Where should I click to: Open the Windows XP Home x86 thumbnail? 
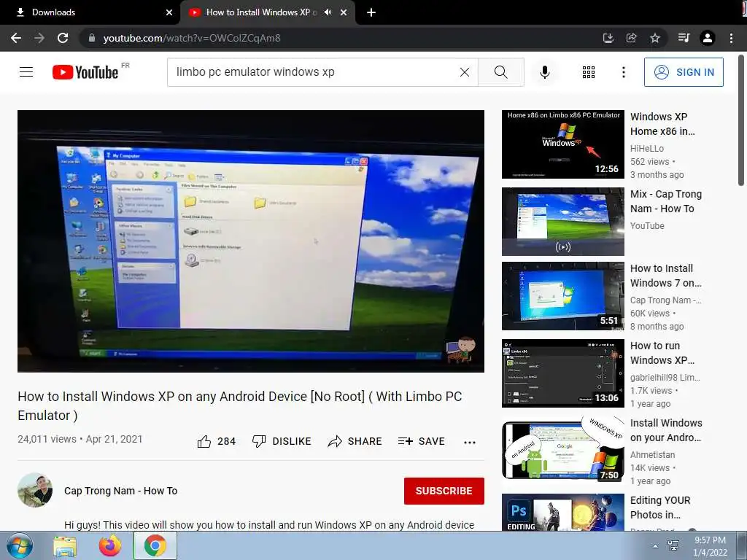(562, 144)
